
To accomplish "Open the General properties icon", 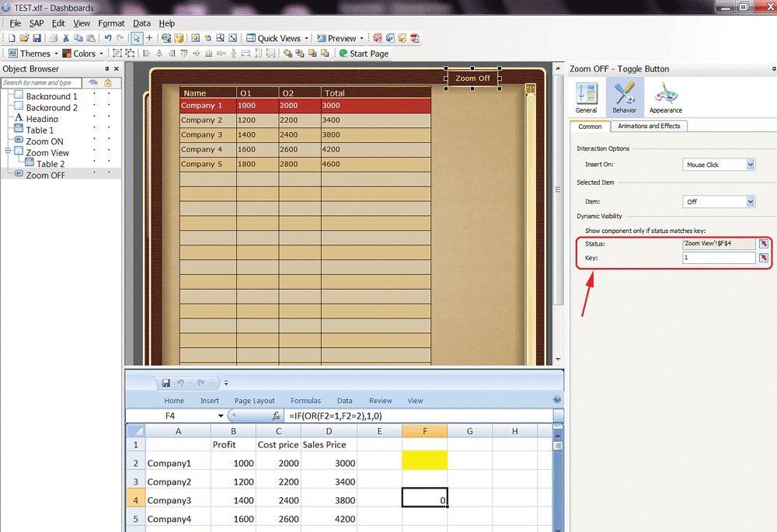I will click(586, 97).
